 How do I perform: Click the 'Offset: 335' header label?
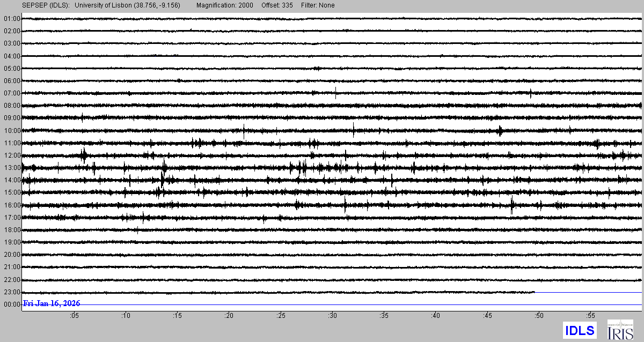point(275,5)
